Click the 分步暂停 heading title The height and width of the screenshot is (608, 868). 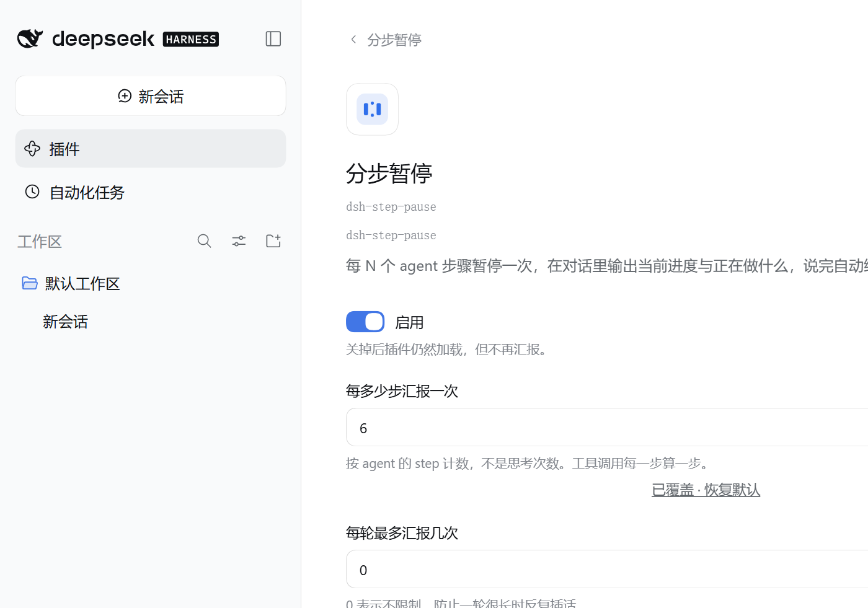389,174
